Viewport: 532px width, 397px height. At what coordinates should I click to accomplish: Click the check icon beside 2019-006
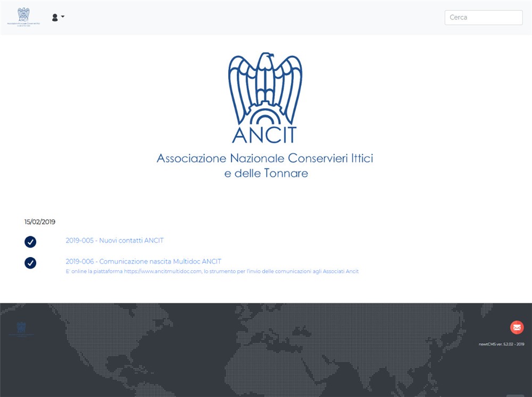click(x=30, y=263)
